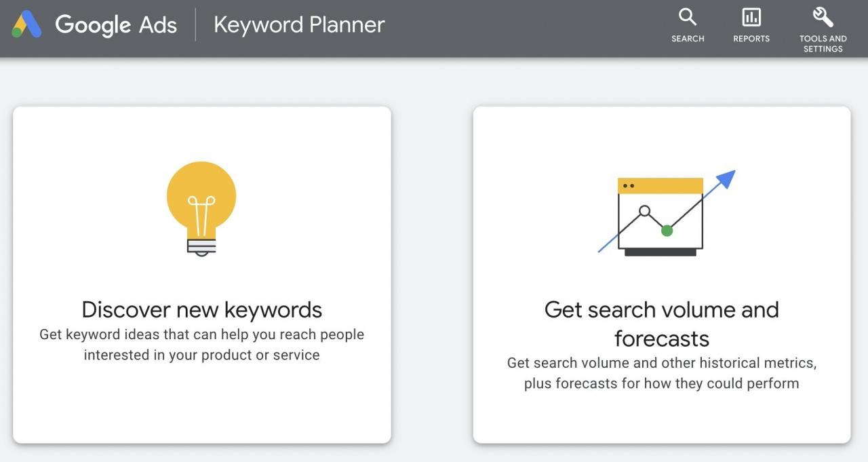Click the chart window forecast illustration
868x462 pixels.
coord(660,217)
